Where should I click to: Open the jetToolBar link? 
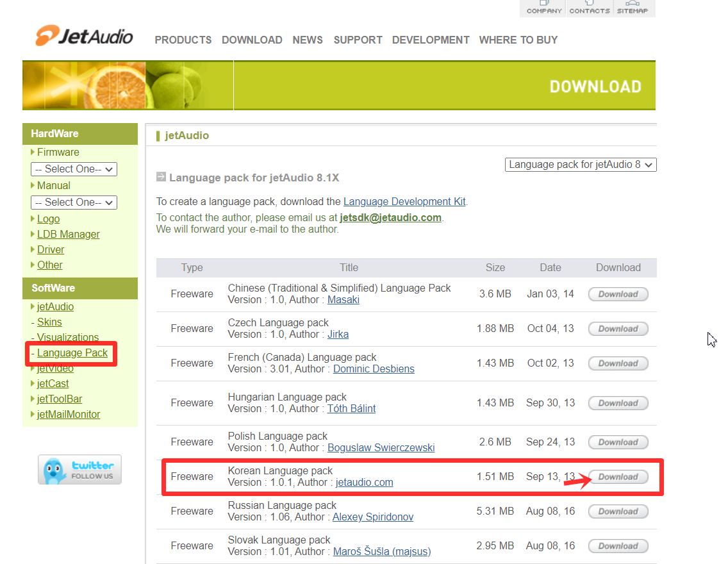(60, 399)
